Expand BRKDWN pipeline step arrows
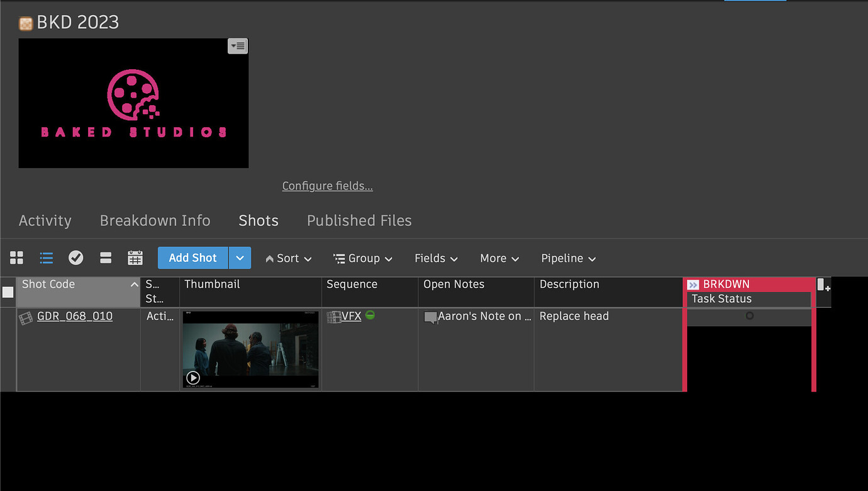The height and width of the screenshot is (491, 868). coord(693,285)
